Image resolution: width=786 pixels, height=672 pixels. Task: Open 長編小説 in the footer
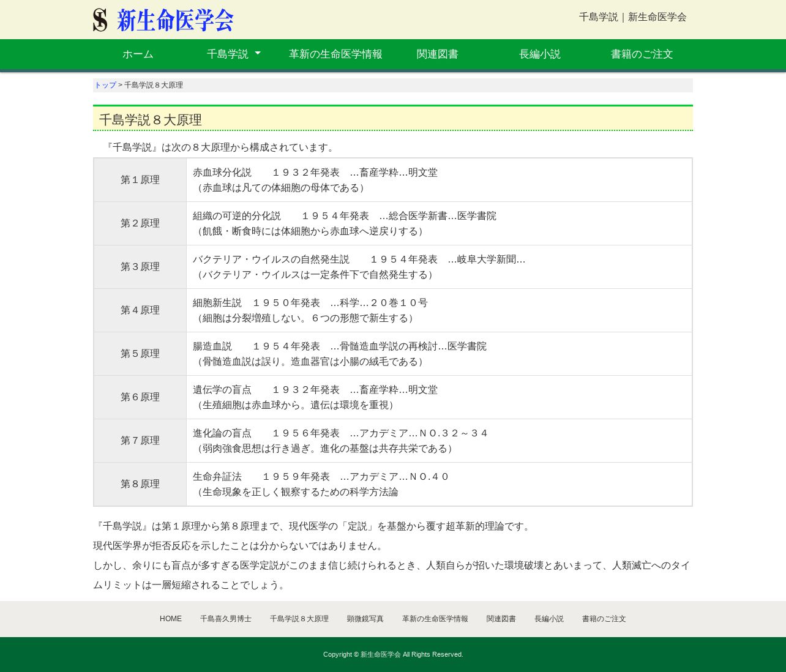click(549, 619)
